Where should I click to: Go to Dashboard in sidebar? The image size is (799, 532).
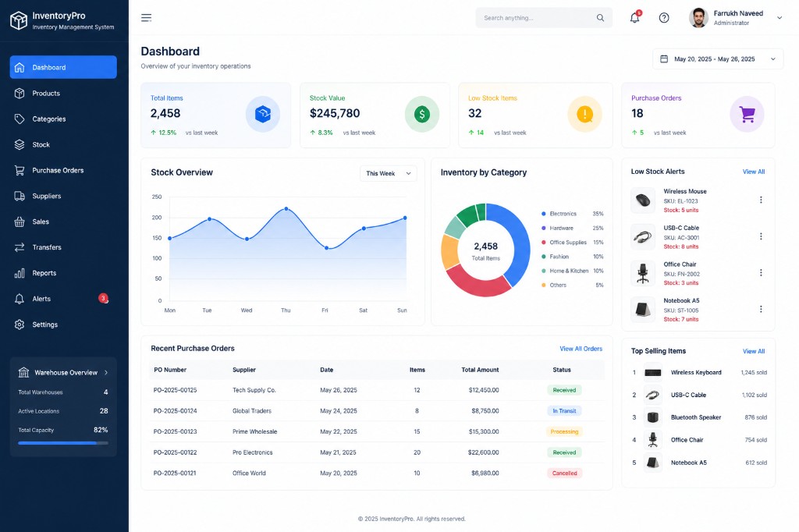[x=63, y=67]
